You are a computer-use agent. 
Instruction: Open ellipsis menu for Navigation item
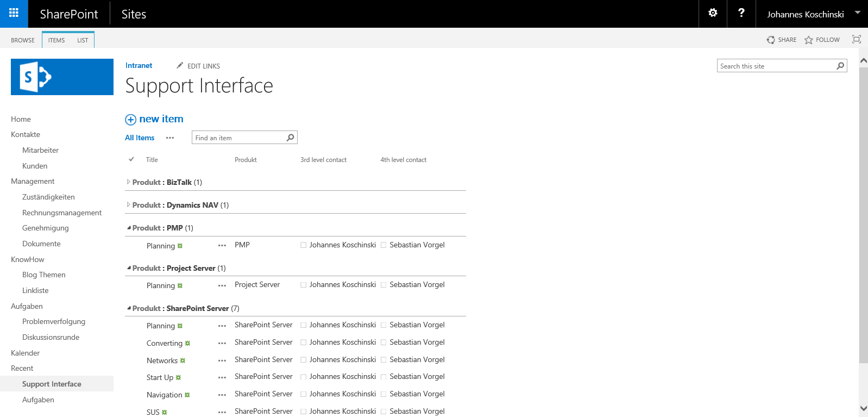[x=222, y=395]
